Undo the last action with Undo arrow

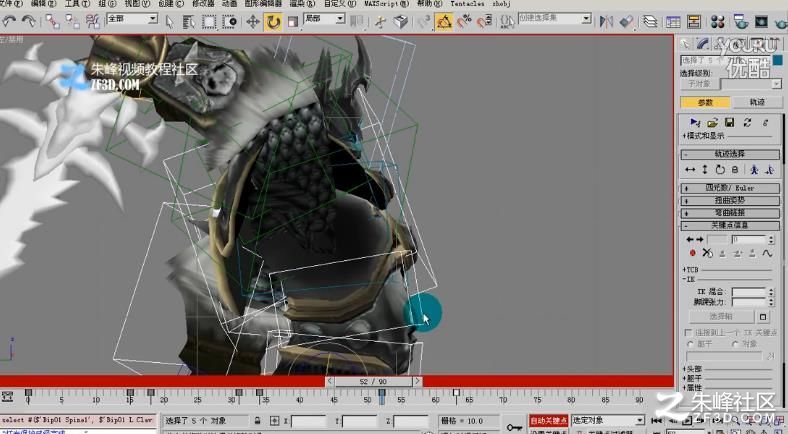[x=10, y=21]
